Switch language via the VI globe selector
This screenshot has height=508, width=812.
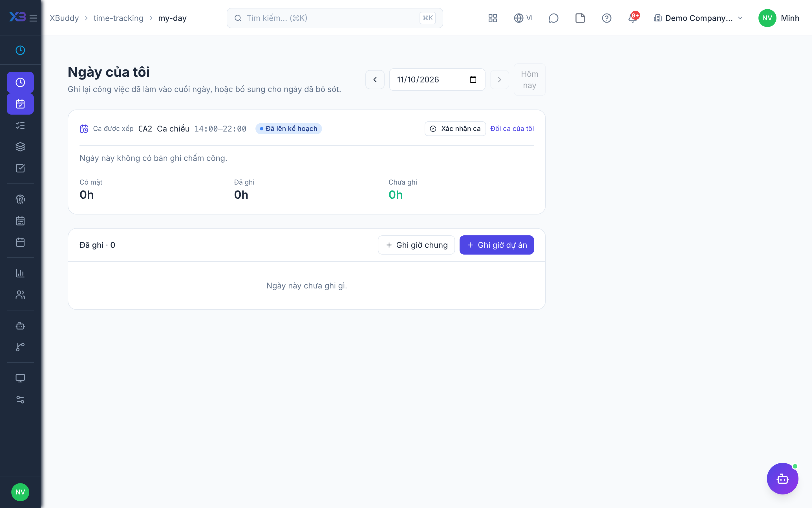coord(523,18)
